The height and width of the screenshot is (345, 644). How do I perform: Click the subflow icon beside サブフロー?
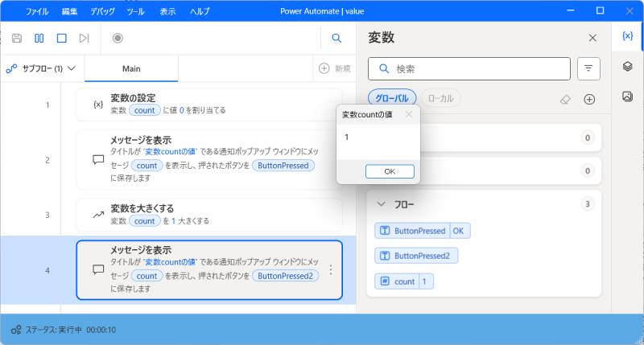[x=11, y=68]
